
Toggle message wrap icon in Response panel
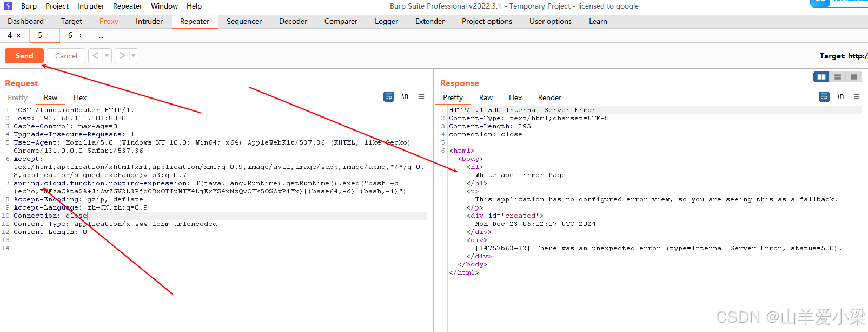click(824, 96)
